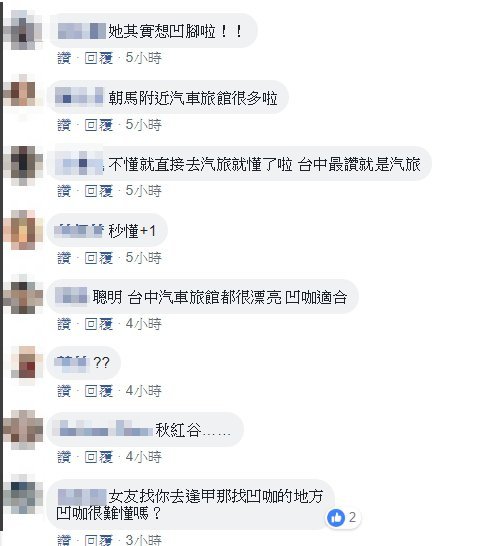The height and width of the screenshot is (546, 501).
Task: Open blurred username before 女友找你去逢甲 comment
Action: pyautogui.click(x=82, y=497)
